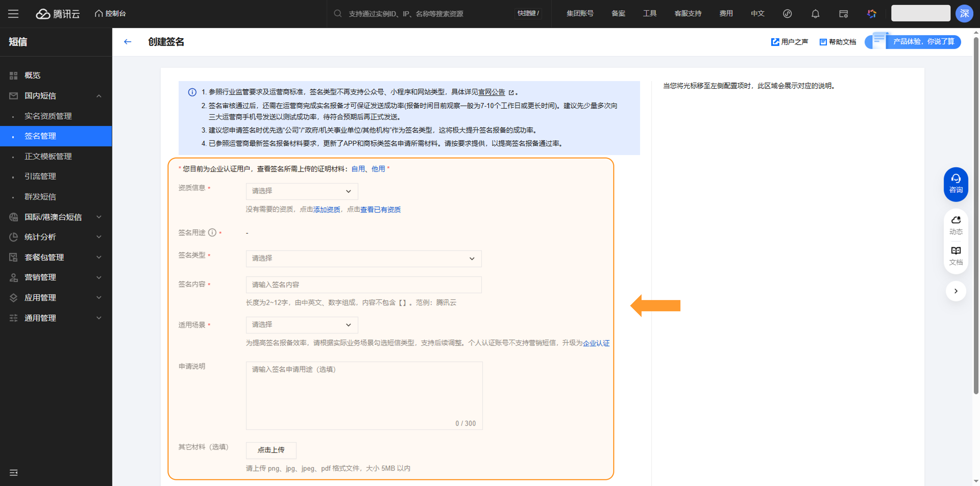980x486 pixels.
Task: Collapse sidebar using bottom-left icon
Action: (x=13, y=472)
